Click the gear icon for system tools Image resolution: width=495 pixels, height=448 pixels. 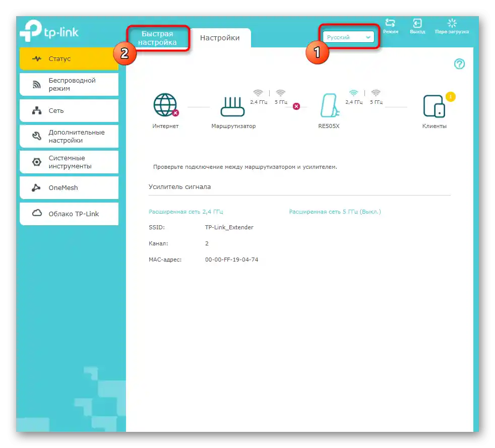pyautogui.click(x=37, y=162)
